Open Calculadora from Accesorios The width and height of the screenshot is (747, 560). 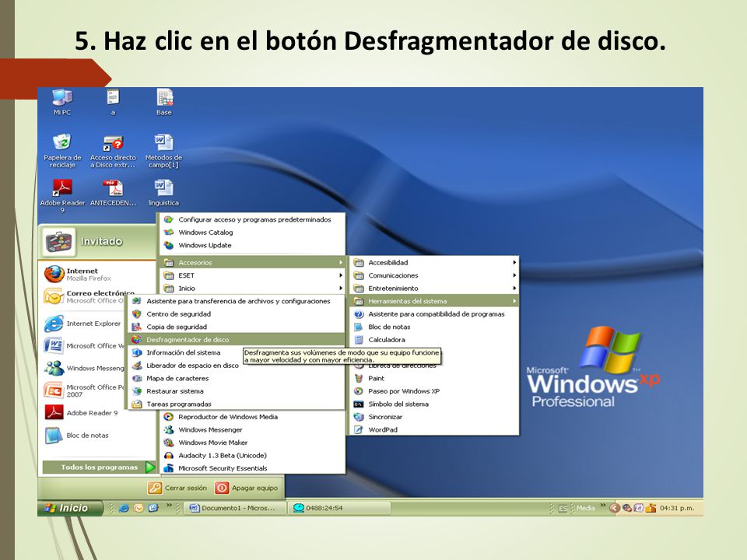[x=434, y=340]
